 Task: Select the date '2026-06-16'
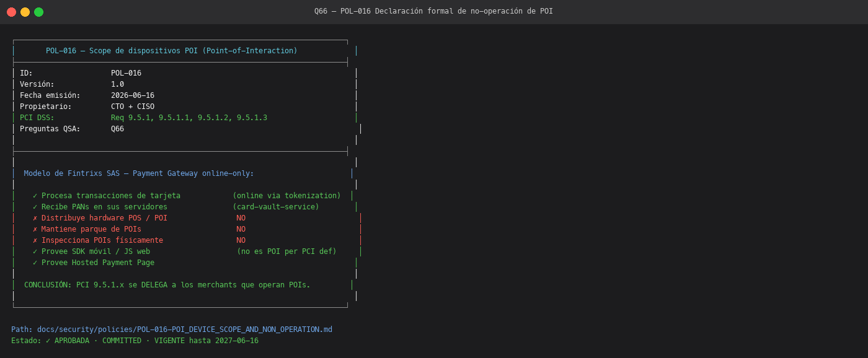click(x=133, y=95)
